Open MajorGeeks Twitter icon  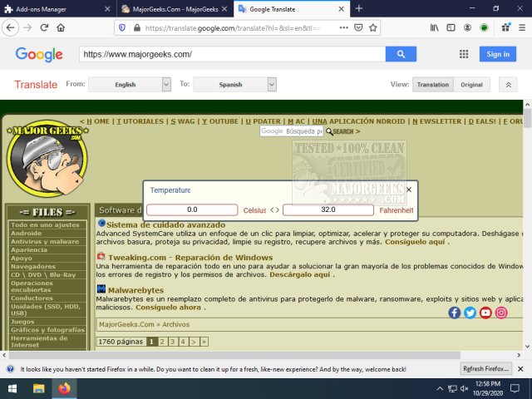point(470,313)
